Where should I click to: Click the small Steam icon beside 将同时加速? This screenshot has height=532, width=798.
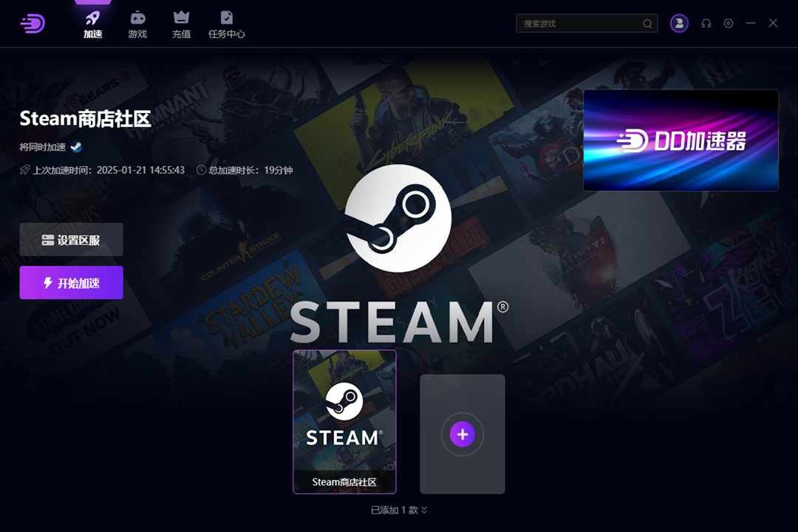point(76,146)
